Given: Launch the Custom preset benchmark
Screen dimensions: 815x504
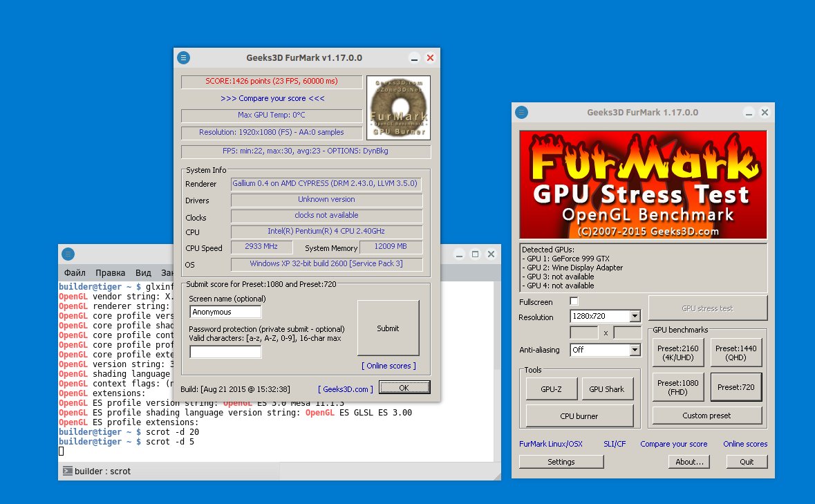Looking at the screenshot, I should [x=707, y=416].
